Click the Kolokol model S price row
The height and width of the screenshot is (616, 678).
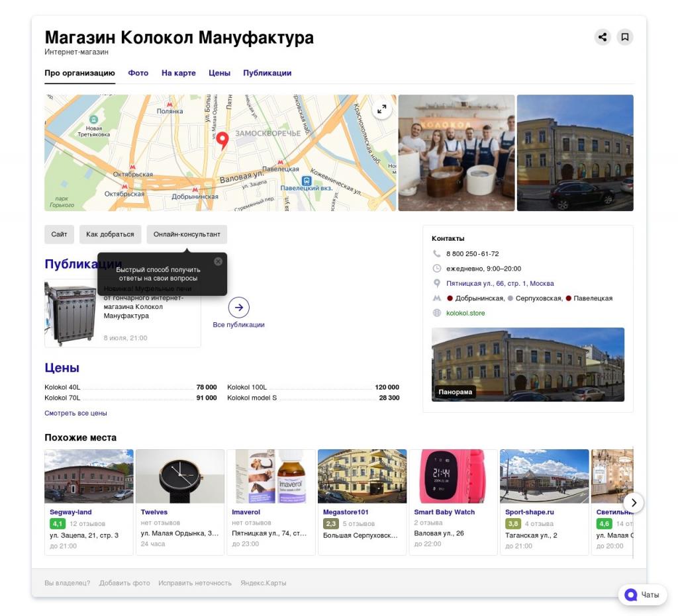click(313, 398)
